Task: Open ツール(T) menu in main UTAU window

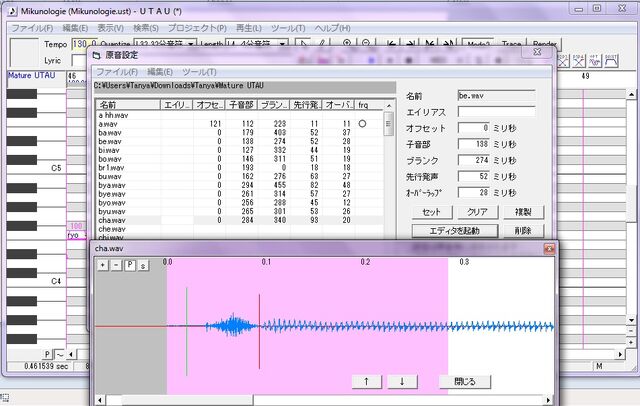Action: point(288,28)
